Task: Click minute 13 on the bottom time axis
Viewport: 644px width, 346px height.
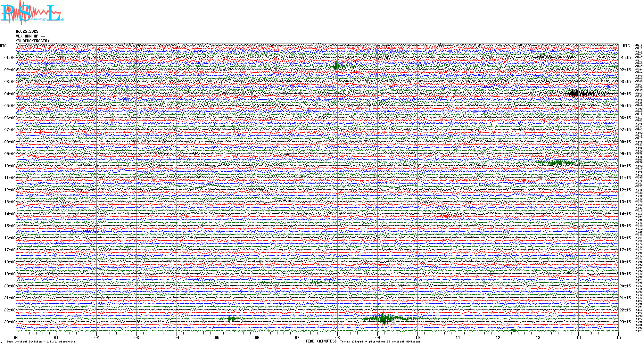Action: tap(538, 338)
